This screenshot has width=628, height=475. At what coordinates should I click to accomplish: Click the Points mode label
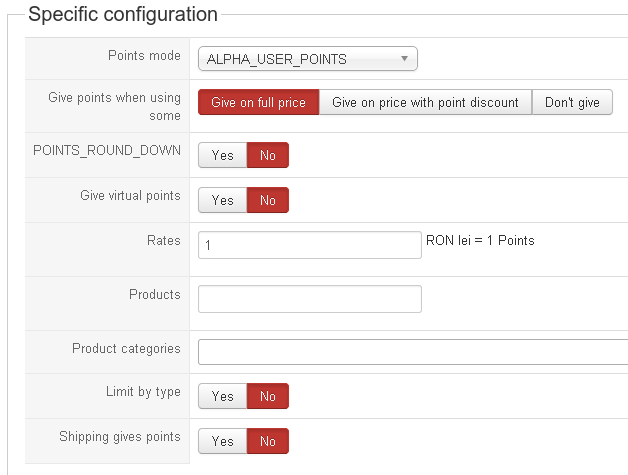pos(144,55)
